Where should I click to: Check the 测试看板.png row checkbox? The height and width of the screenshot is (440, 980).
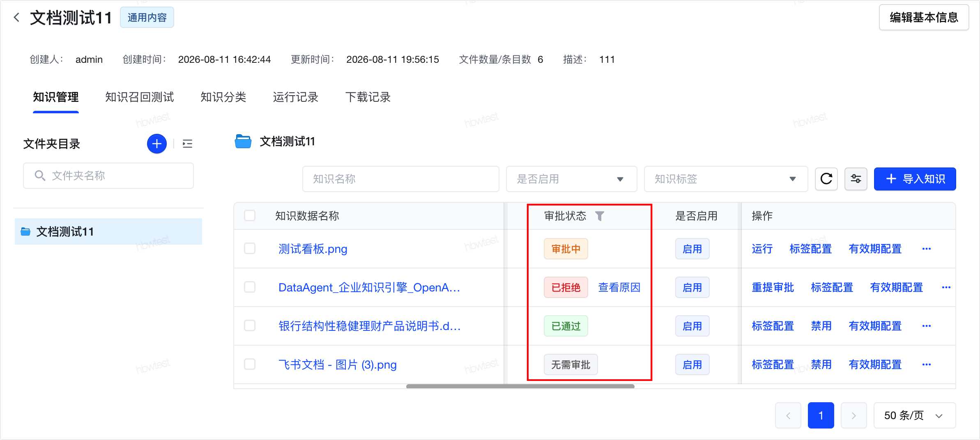point(250,248)
